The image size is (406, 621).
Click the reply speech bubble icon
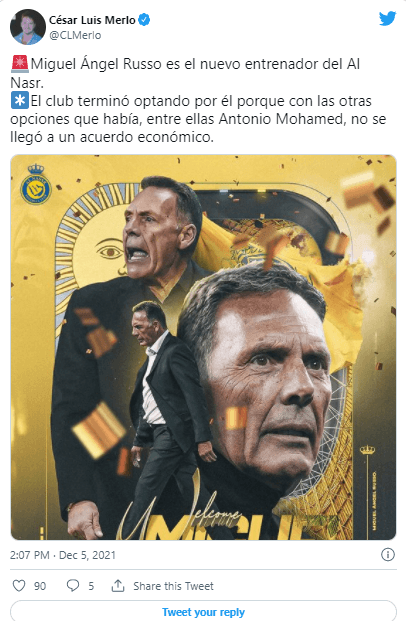[73, 586]
